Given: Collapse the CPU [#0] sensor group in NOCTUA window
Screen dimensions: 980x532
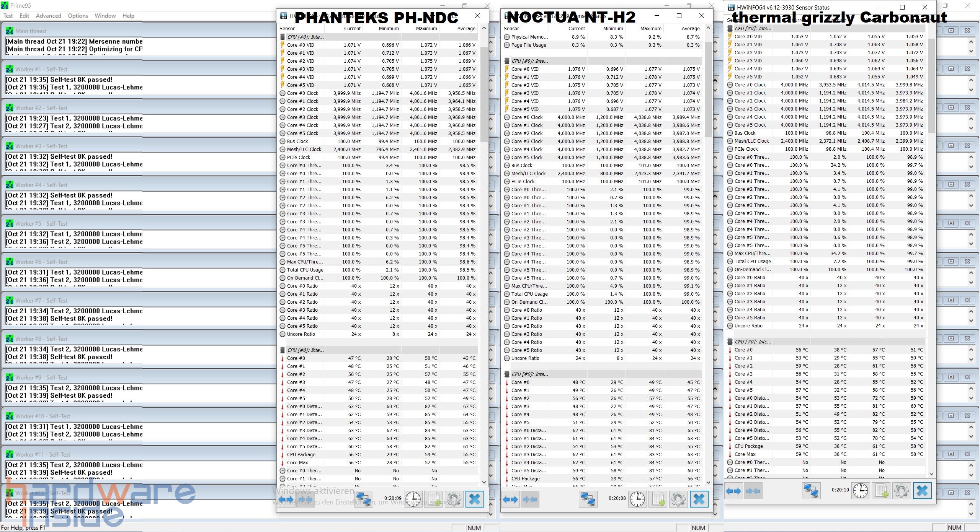Looking at the screenshot, I should pos(506,60).
